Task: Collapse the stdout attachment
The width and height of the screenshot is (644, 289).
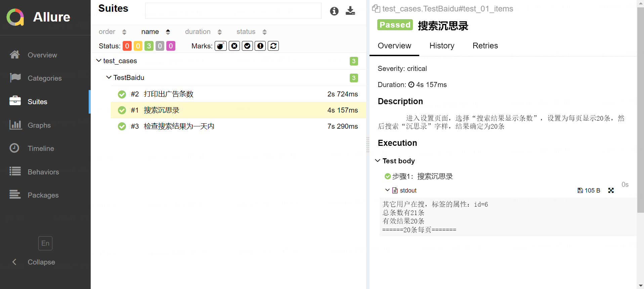Action: 401,191
